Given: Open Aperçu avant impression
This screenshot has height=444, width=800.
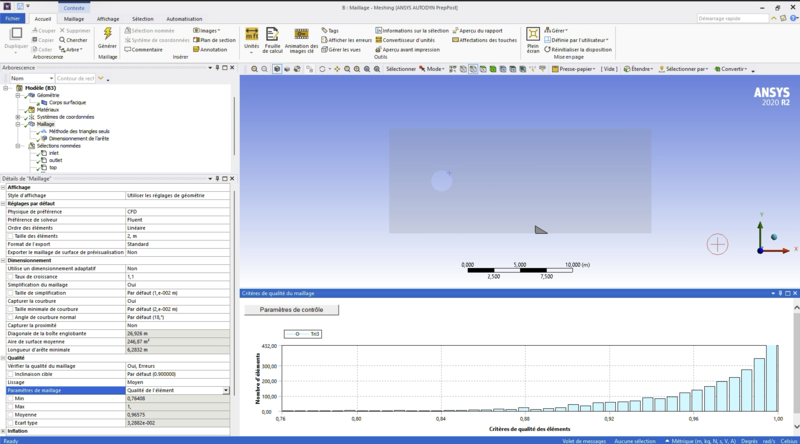Looking at the screenshot, I should (408, 50).
